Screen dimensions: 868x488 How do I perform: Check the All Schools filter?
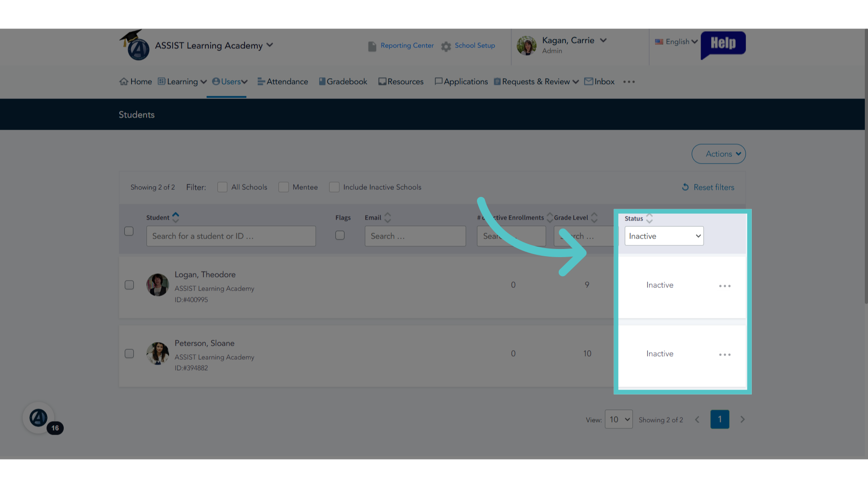coord(222,187)
